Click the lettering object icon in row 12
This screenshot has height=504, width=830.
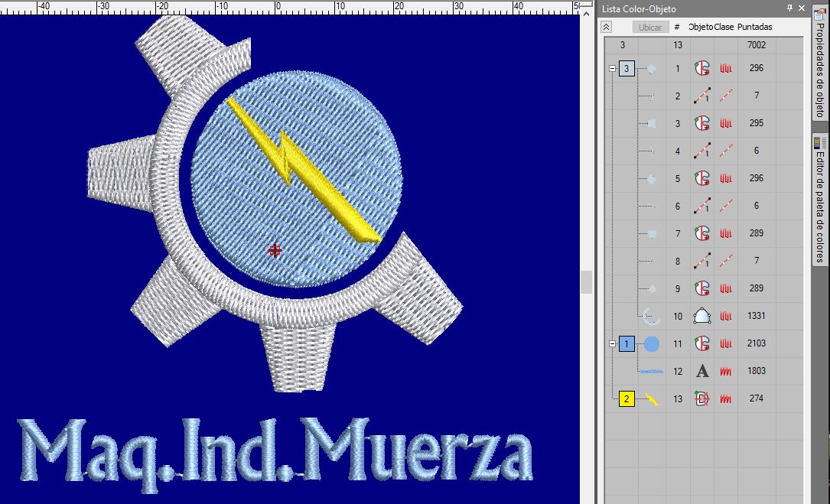coord(702,371)
